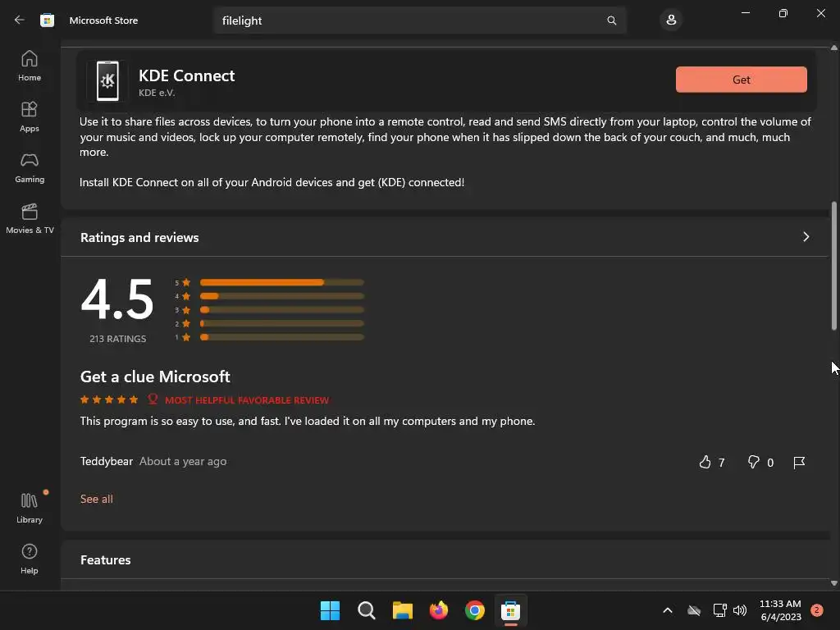Open Apps section in sidebar
Viewport: 840px width, 630px height.
(x=30, y=116)
